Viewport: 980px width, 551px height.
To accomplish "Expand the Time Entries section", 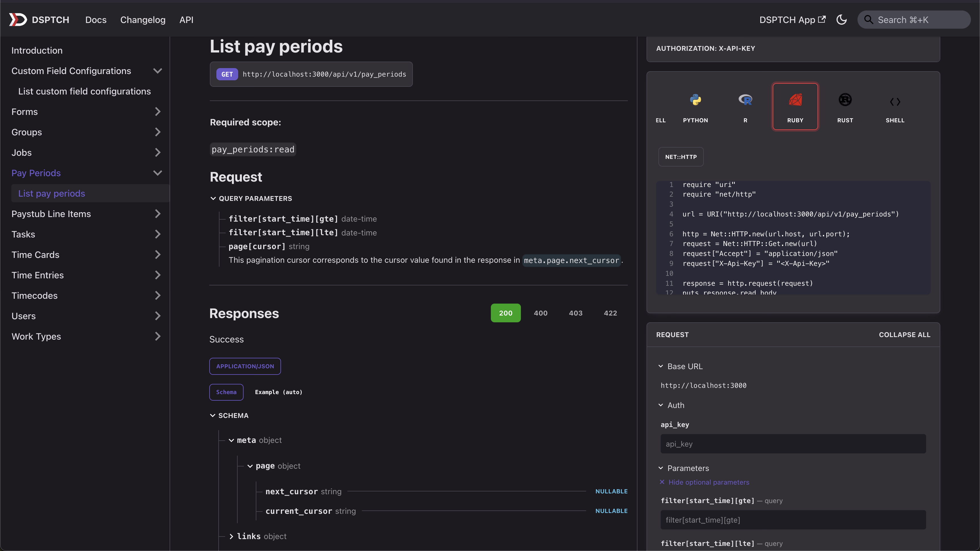I will pos(157,275).
